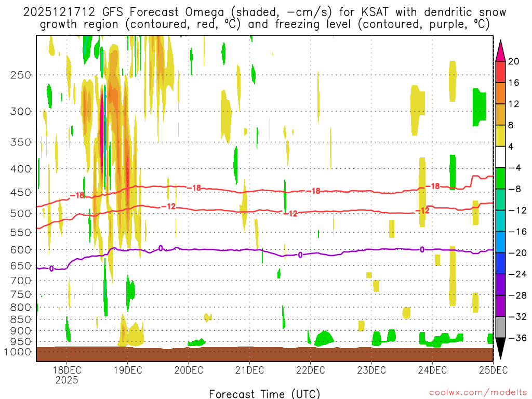
Task: Click the 250 pressure level axis label
Action: pos(21,75)
